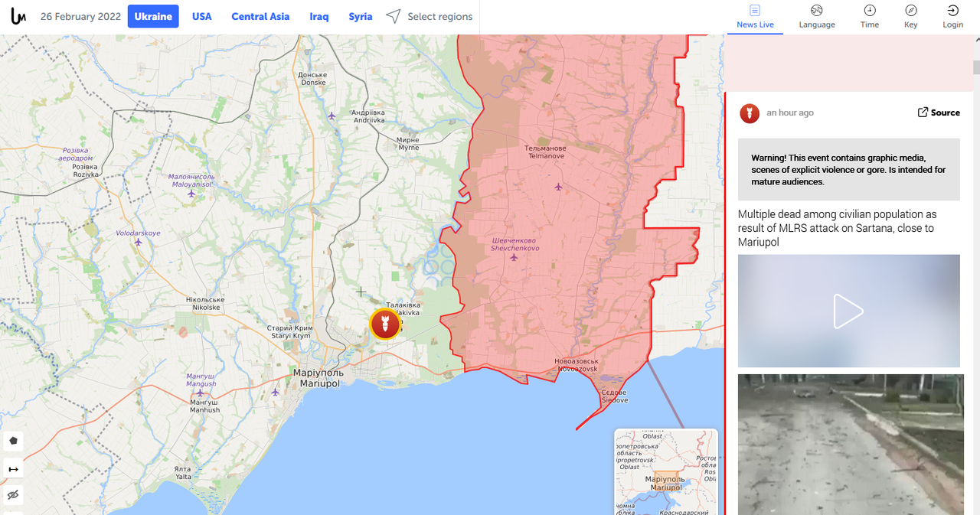Viewport: 980px width, 515px height.
Task: Click the Novoazovsk town label
Action: point(577,365)
